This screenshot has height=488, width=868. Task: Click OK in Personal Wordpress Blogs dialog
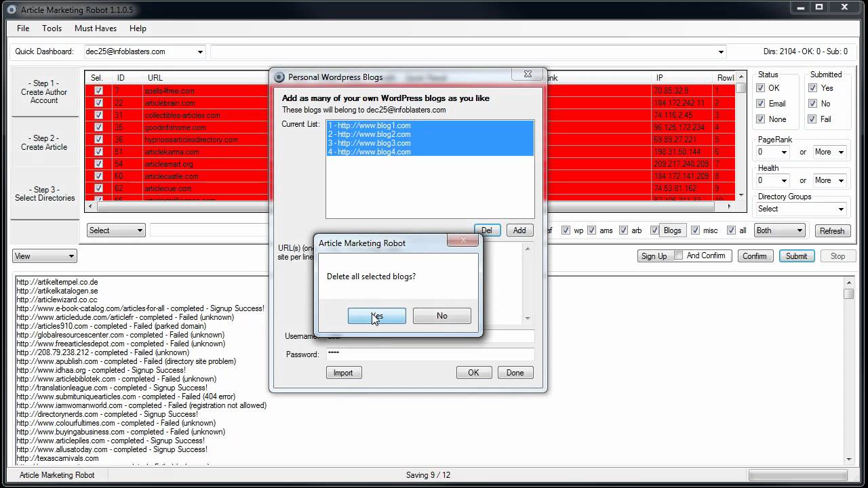click(x=473, y=373)
